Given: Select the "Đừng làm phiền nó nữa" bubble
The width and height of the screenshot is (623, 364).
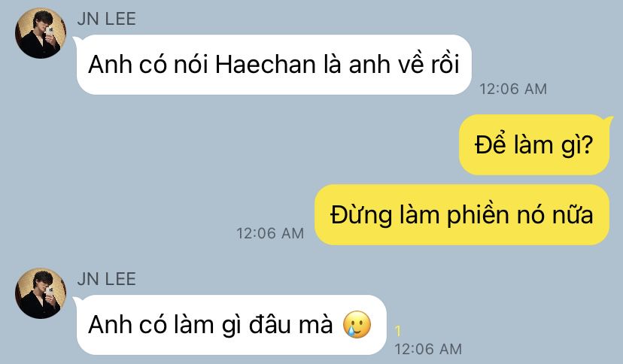Looking at the screenshot, I should [462, 215].
